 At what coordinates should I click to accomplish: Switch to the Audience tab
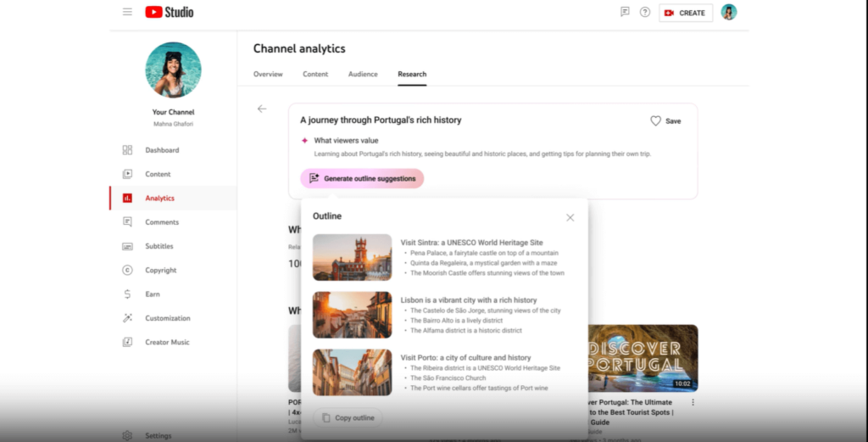(363, 74)
